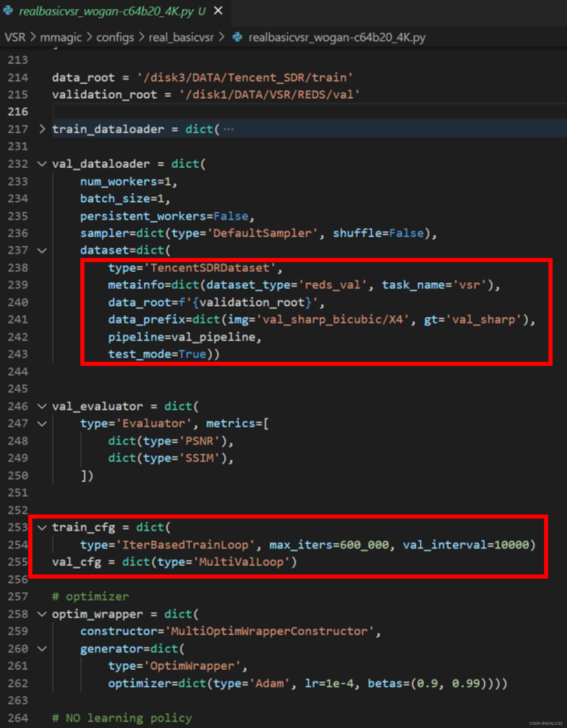
Task: Click Python file icon in editor tab
Action: 8,11
